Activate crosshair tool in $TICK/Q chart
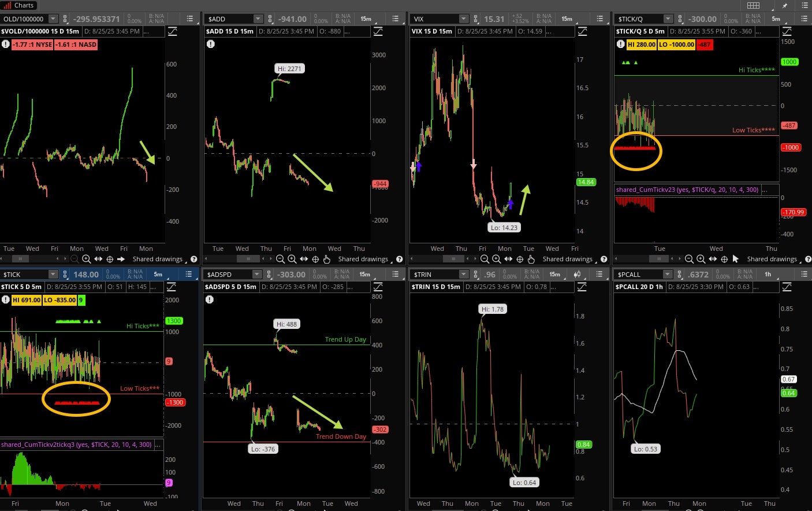The image size is (812, 511). tap(724, 259)
